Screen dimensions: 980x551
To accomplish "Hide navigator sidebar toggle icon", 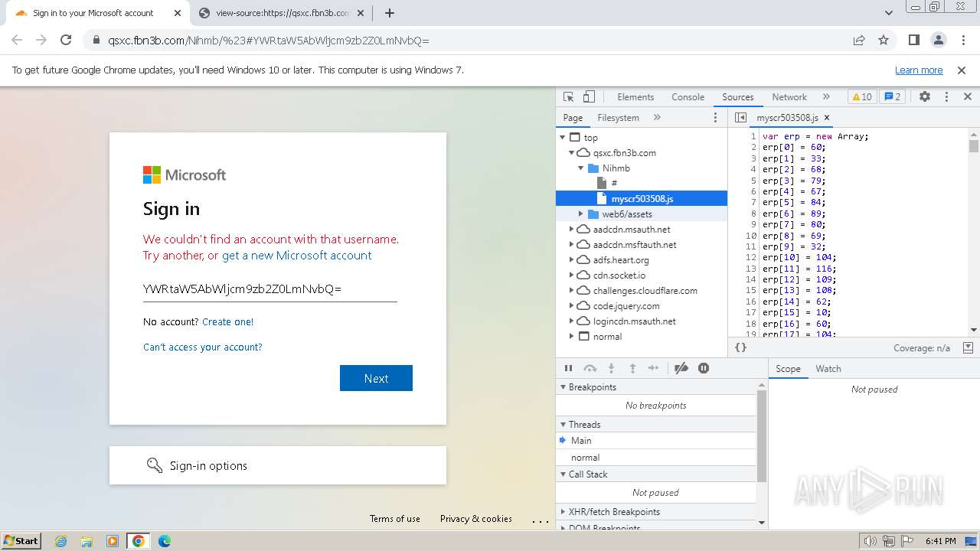I will click(740, 118).
